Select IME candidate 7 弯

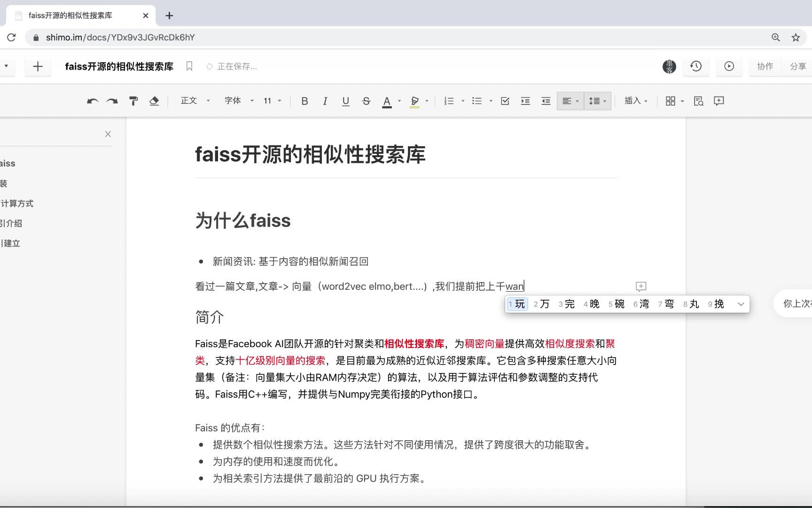tap(666, 304)
